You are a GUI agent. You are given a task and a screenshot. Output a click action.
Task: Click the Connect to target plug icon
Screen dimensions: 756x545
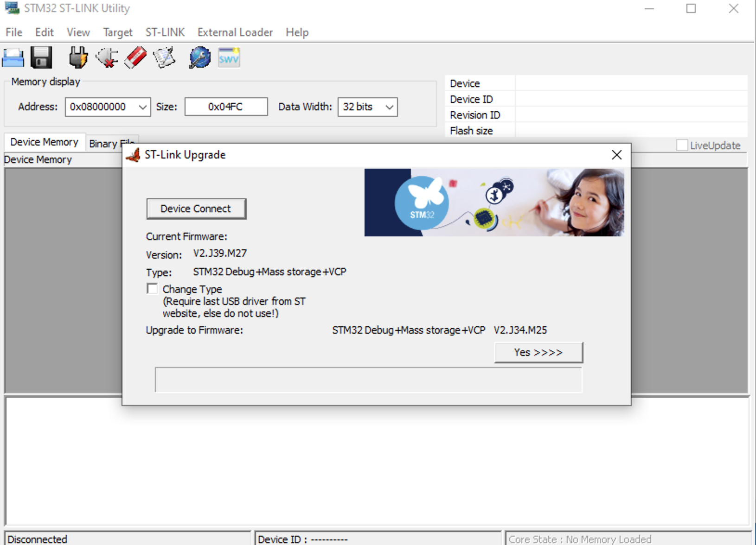[x=78, y=57]
